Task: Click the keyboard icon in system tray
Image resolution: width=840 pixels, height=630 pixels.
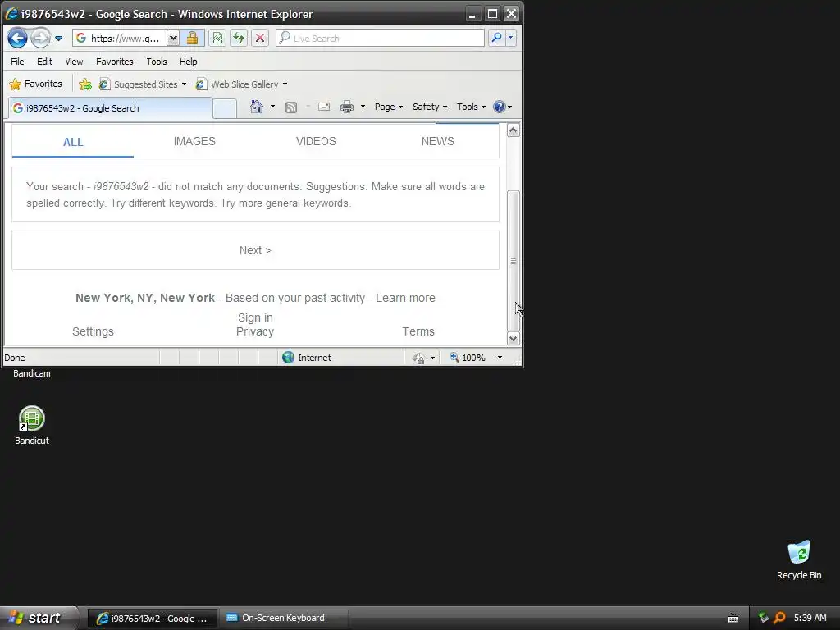Action: (733, 619)
